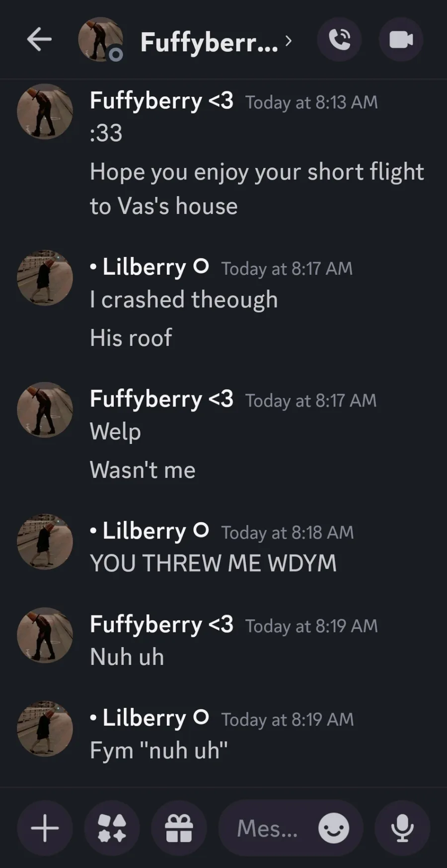Tap Fuffyberry's avatar next to "Welp"
The height and width of the screenshot is (868, 447).
tap(45, 410)
